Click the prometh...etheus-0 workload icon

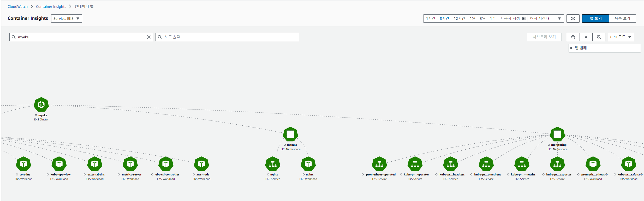click(593, 164)
